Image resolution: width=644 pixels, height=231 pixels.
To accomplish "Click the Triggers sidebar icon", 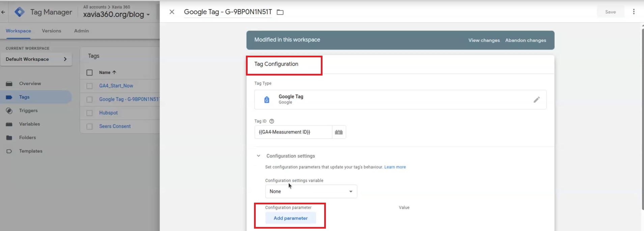I will [9, 111].
